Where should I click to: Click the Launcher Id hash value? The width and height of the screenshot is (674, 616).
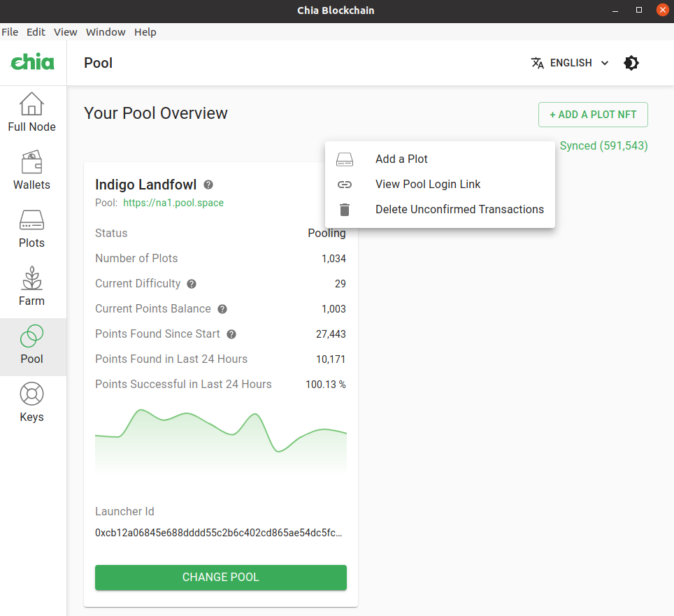click(x=219, y=533)
